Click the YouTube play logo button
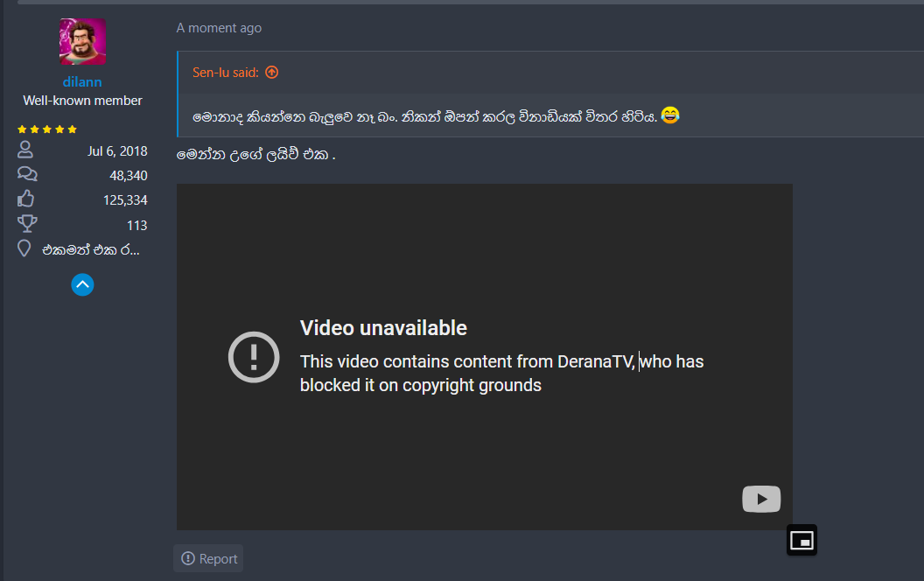This screenshot has height=581, width=924. tap(761, 499)
